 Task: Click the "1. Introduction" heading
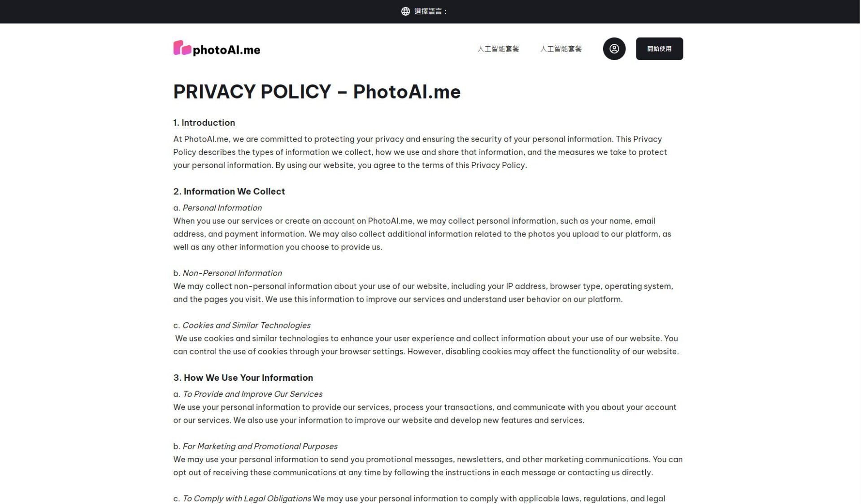click(x=204, y=123)
